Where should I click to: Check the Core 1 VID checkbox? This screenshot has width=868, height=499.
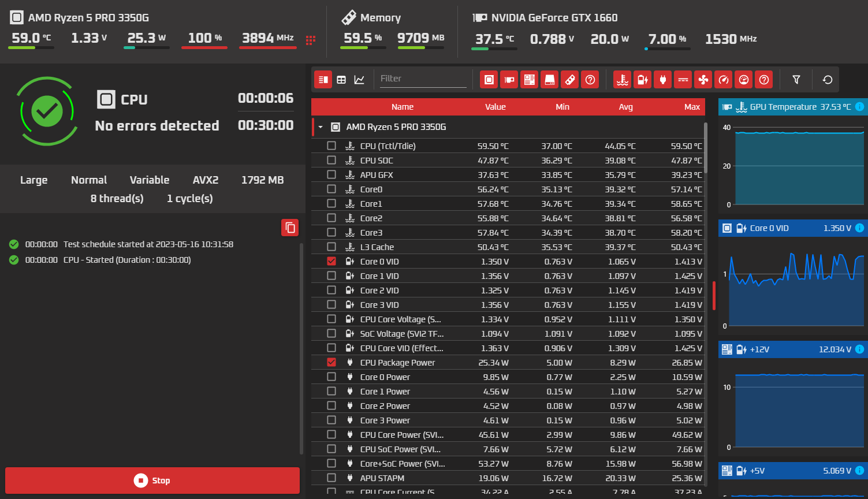tap(331, 275)
